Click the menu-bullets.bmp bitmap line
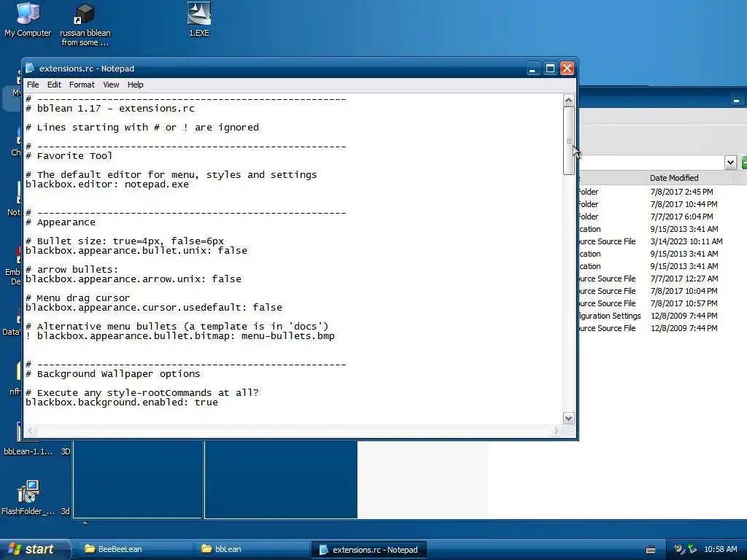Screen dimensions: 747x560 click(x=180, y=336)
